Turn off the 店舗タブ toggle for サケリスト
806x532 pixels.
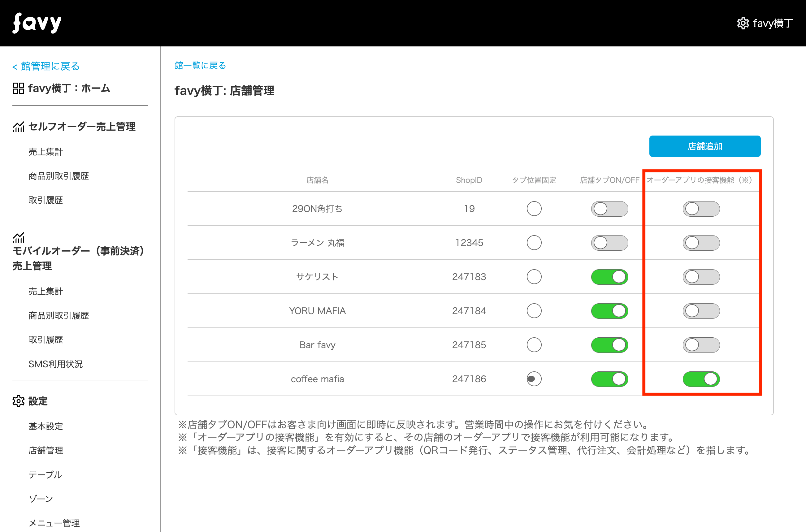(x=609, y=277)
